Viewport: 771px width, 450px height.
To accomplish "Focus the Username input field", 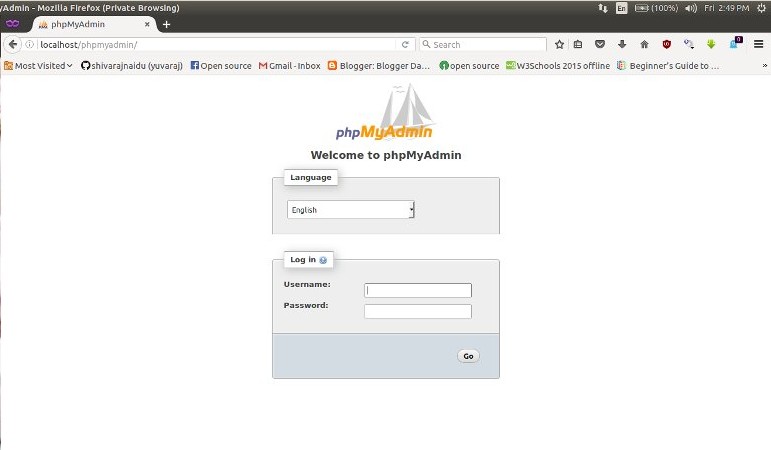I will click(417, 290).
